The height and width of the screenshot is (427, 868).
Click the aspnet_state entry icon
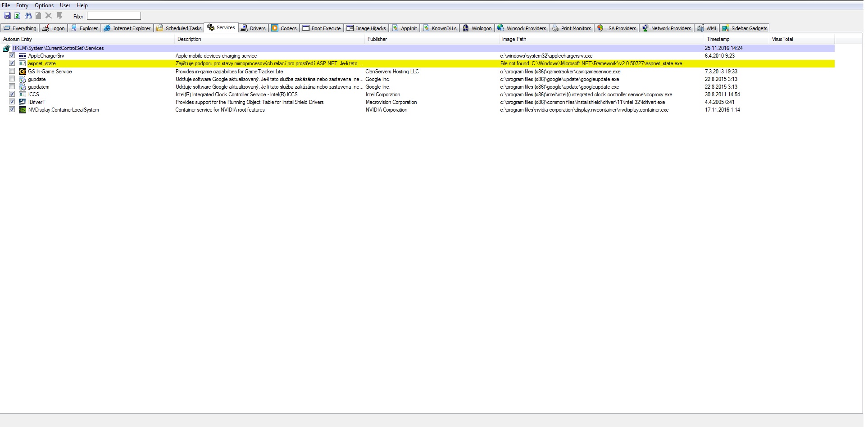(x=23, y=63)
